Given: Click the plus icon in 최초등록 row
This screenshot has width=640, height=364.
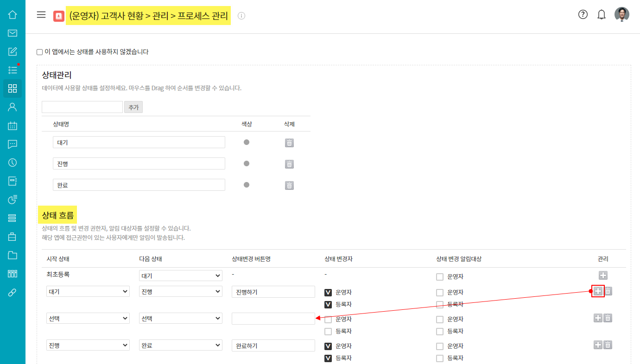Looking at the screenshot, I should (x=603, y=276).
